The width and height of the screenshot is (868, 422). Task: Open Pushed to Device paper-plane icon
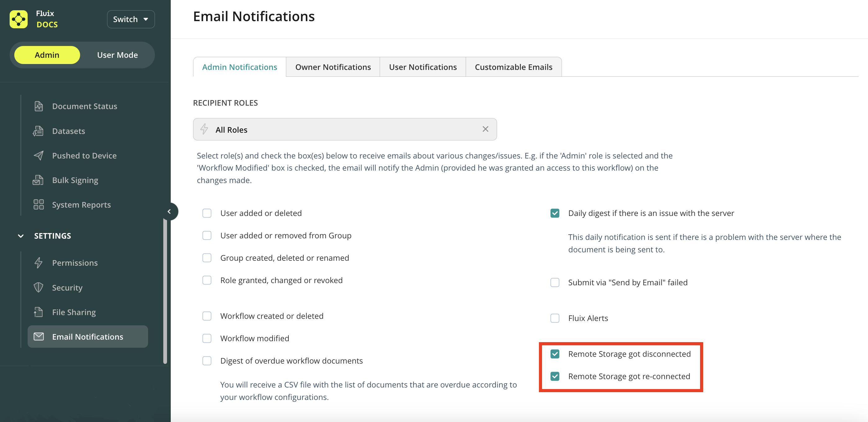click(38, 155)
